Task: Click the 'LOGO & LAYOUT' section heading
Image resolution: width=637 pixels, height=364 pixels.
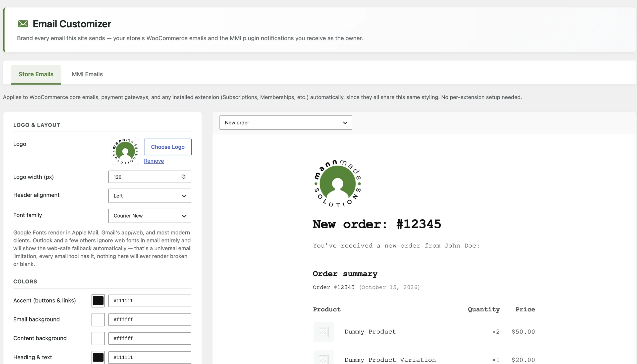Action: [37, 125]
